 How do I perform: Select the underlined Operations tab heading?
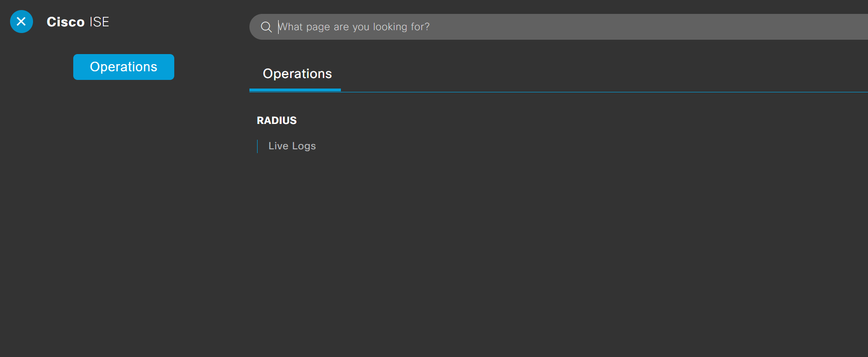pyautogui.click(x=297, y=74)
